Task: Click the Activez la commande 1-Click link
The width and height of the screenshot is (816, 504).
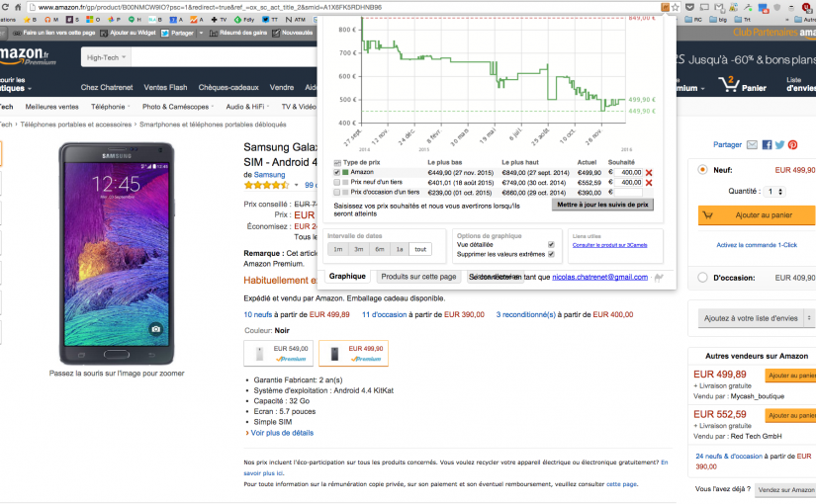Action: [757, 245]
